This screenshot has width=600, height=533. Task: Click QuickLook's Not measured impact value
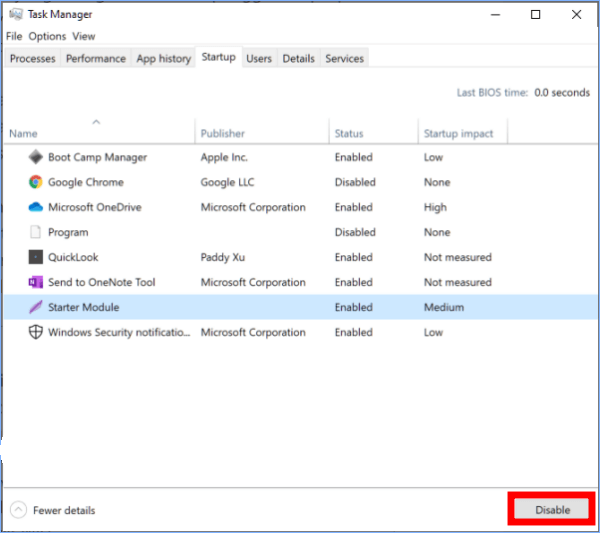pyautogui.click(x=458, y=257)
